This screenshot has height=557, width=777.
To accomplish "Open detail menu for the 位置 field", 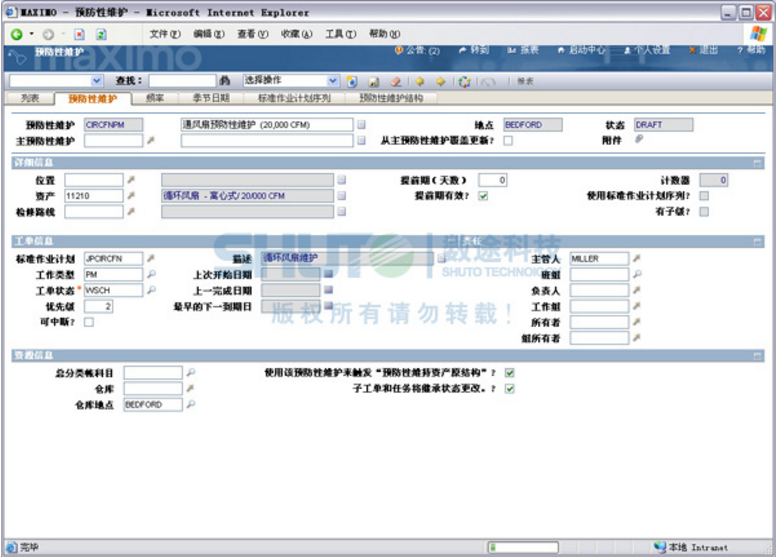I will 131,179.
